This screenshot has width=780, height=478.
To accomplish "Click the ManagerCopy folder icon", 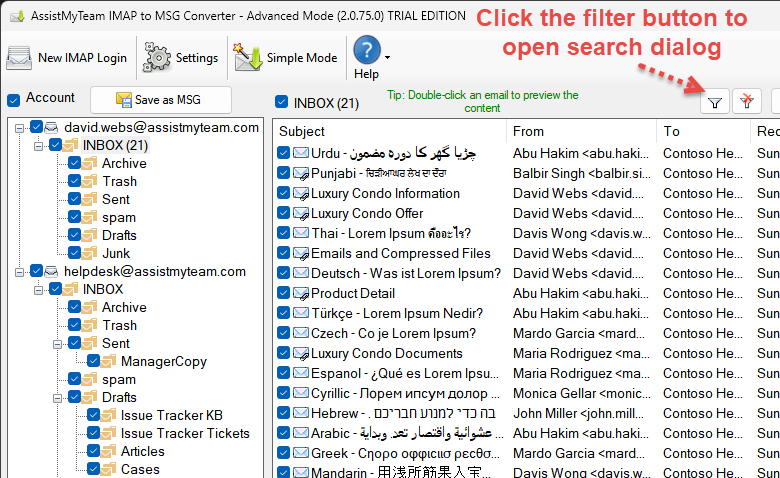I will click(108, 361).
